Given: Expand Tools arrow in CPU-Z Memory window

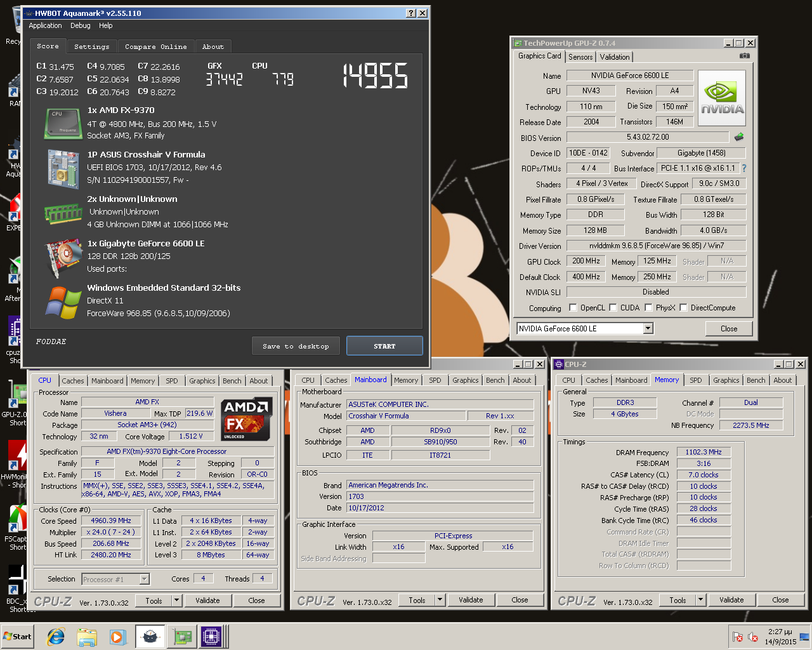Looking at the screenshot, I should (x=701, y=600).
